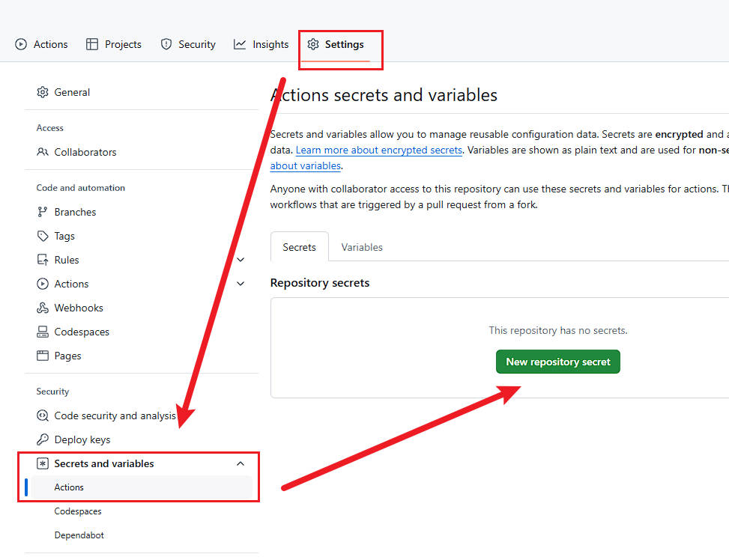
Task: Click the Codespaces icon in sidebar
Action: [43, 332]
